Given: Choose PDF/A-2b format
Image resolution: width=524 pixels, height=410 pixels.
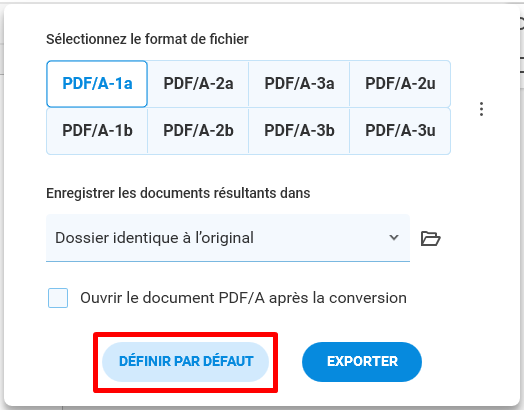Looking at the screenshot, I should [x=198, y=131].
